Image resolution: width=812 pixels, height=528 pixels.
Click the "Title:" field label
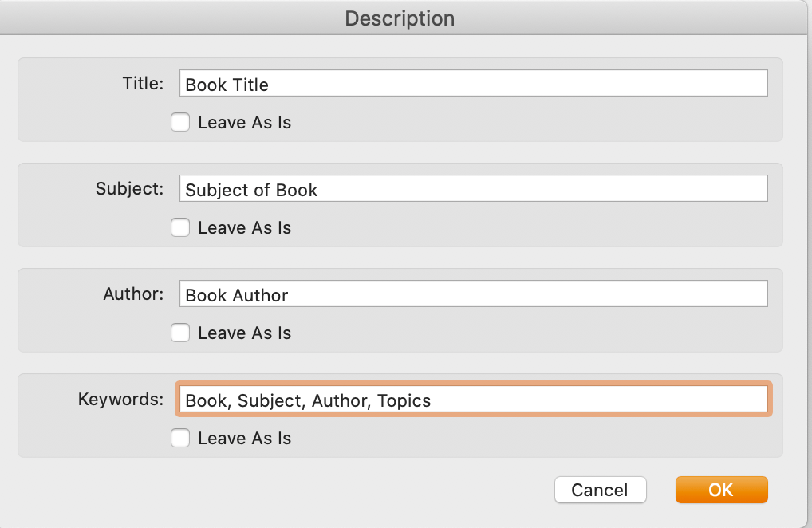[x=143, y=84]
